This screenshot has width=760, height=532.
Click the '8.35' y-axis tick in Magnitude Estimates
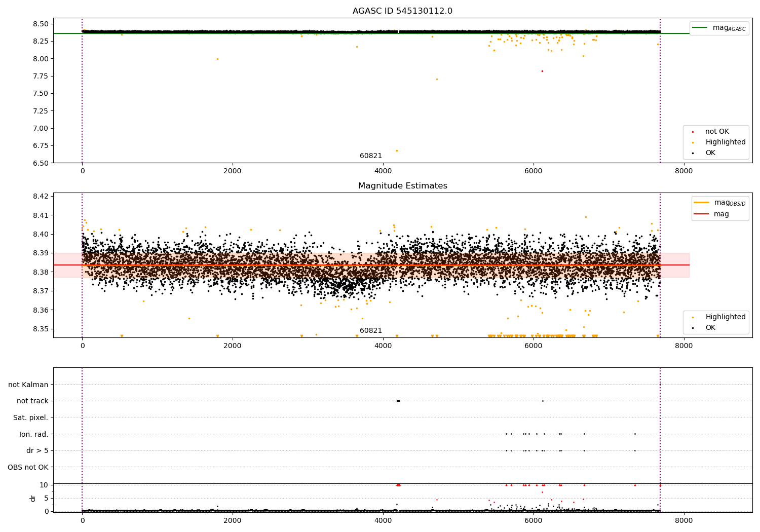(x=42, y=329)
